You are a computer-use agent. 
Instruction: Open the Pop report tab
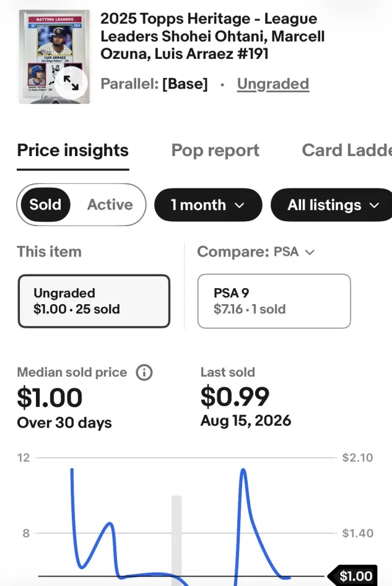coord(216,151)
